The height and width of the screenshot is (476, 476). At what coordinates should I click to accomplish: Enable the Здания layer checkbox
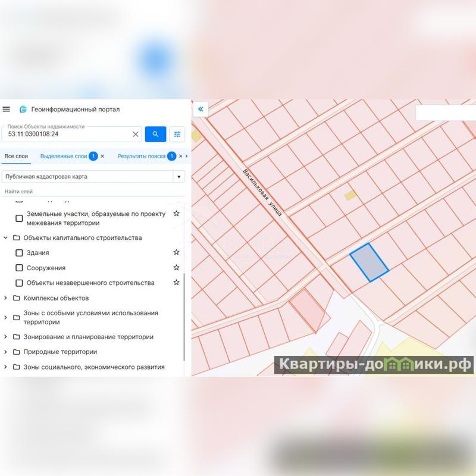click(19, 252)
